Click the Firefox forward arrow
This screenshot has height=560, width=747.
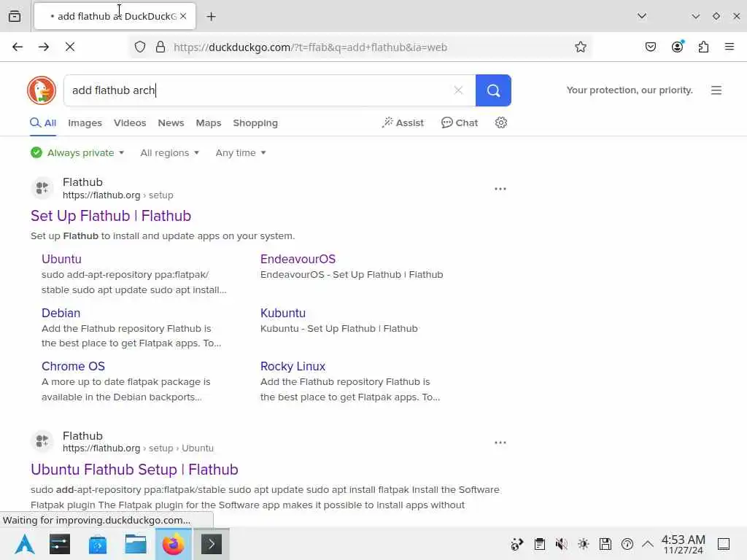coord(44,47)
